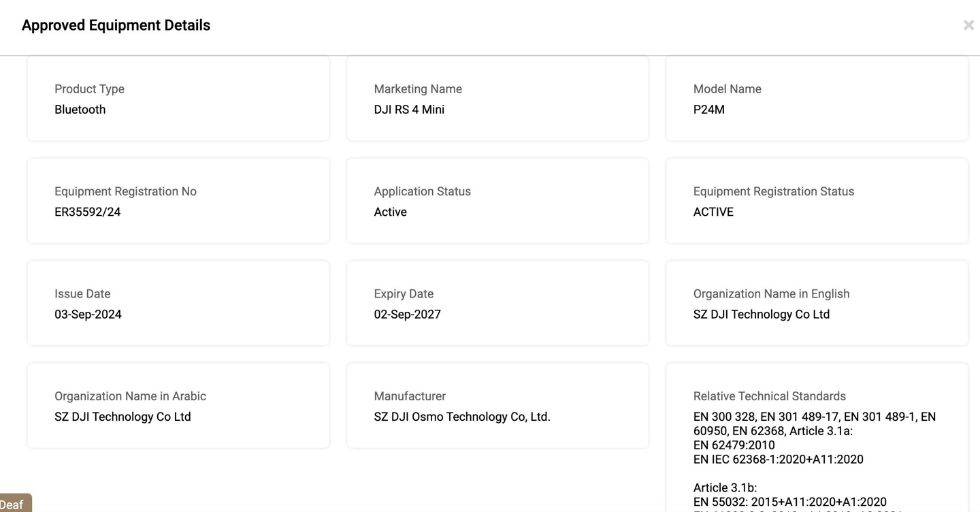
Task: Select the EN IEC 62368-1:2020+A11:2020 line
Action: coord(778,460)
